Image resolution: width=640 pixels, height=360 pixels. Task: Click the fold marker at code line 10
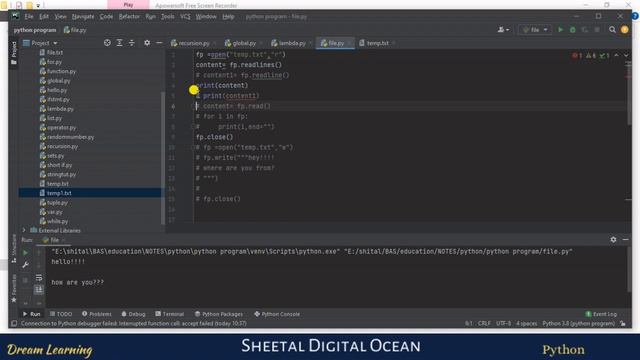[193, 147]
